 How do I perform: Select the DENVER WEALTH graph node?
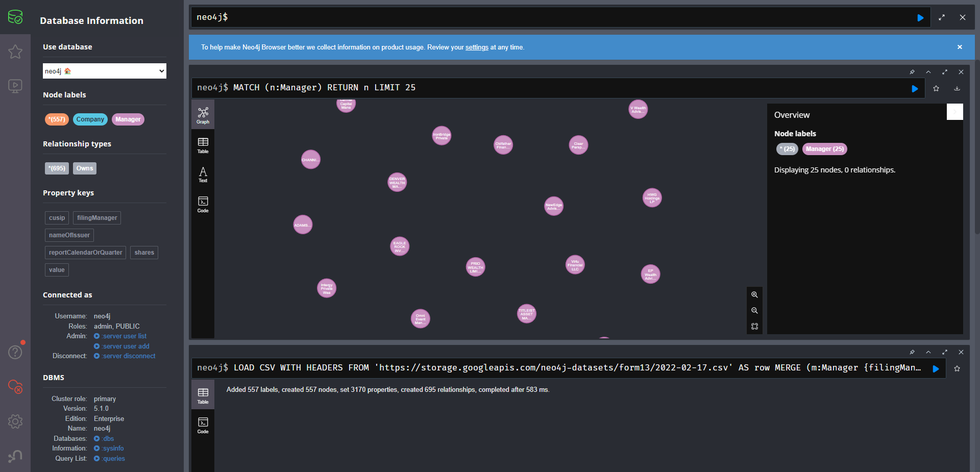[397, 183]
